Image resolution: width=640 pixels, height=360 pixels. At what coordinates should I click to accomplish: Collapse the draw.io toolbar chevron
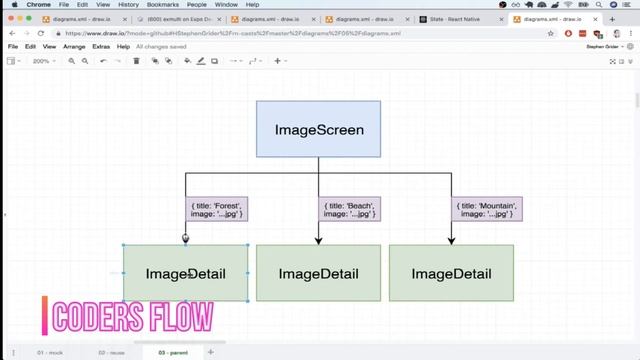click(x=630, y=61)
